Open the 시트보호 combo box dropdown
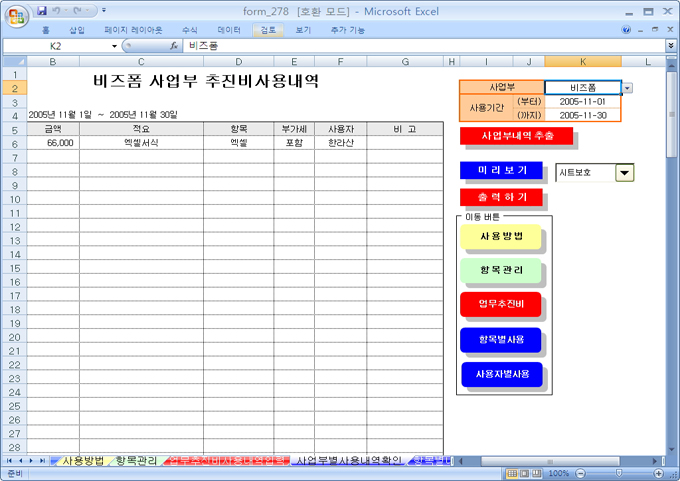Viewport: 680px width, 481px height. click(625, 173)
